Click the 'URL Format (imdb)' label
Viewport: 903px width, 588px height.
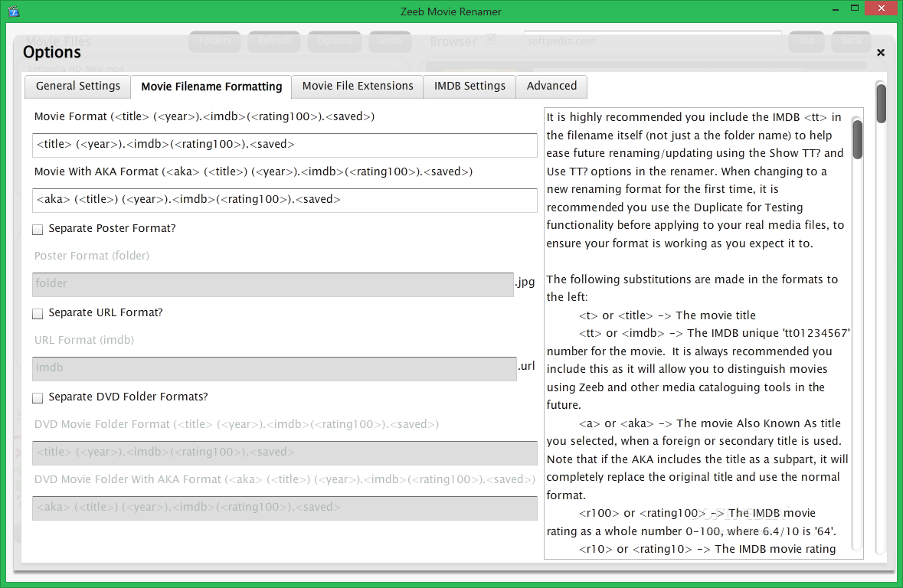84,340
